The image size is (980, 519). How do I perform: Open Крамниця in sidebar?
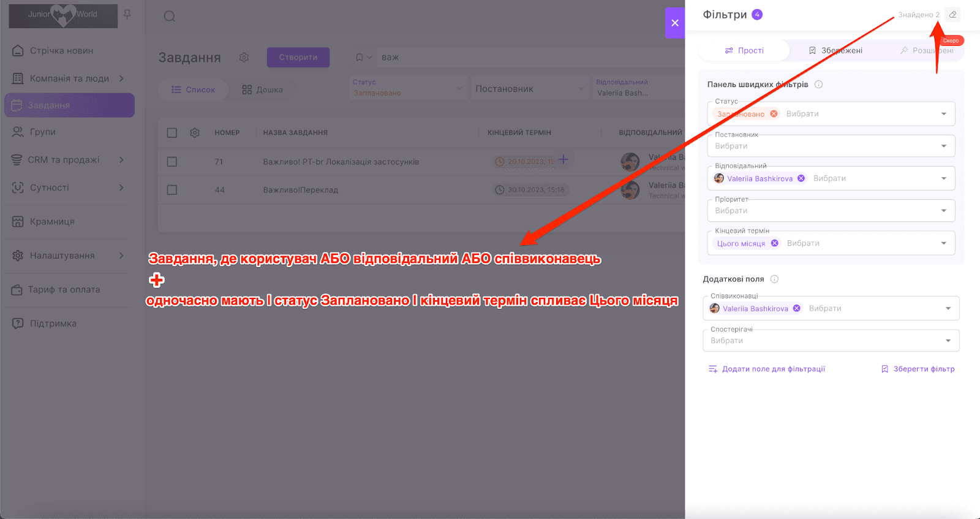52,222
